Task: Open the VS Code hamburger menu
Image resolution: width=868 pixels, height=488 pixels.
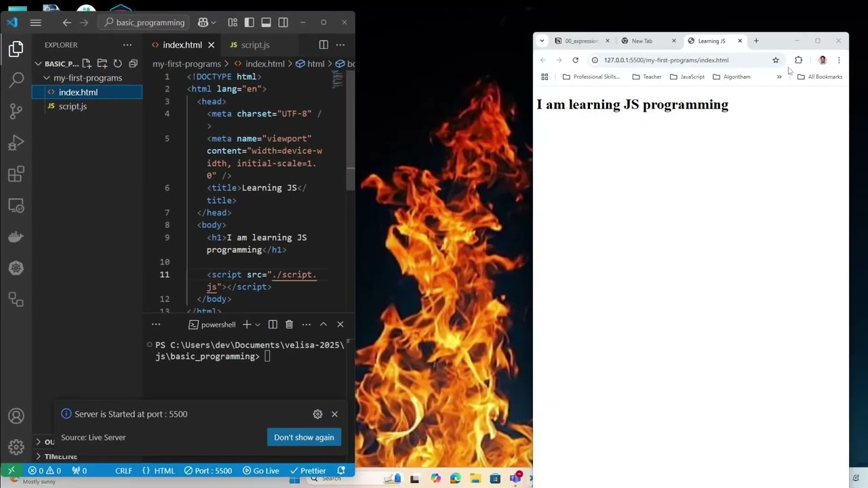Action: (x=36, y=22)
